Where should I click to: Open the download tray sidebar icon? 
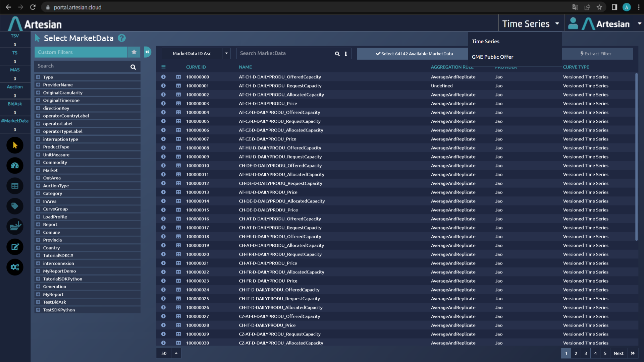15,227
